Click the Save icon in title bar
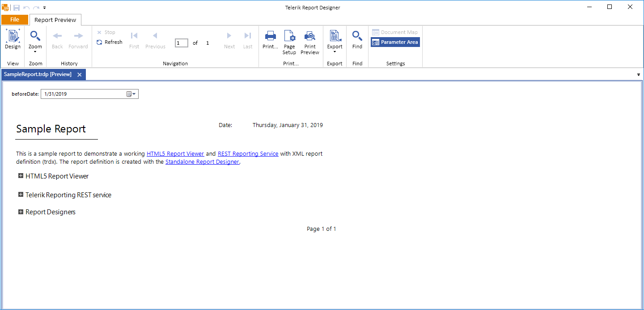The image size is (644, 310). [x=17, y=8]
